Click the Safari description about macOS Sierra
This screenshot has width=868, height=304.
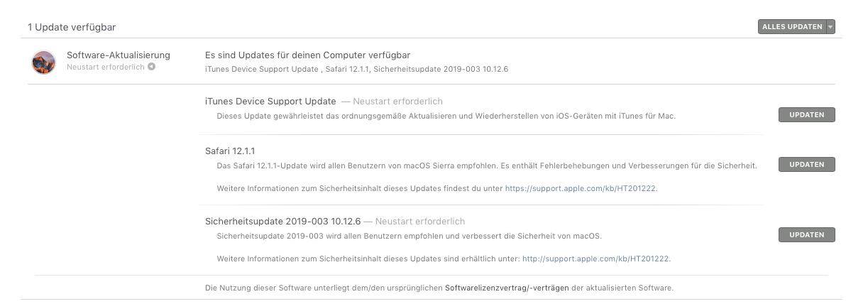pyautogui.click(x=487, y=165)
